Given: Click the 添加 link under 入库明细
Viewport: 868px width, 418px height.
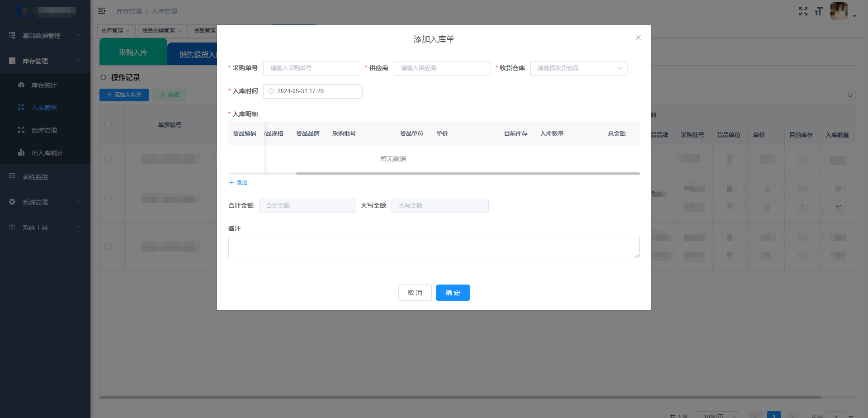Looking at the screenshot, I should pos(238,183).
